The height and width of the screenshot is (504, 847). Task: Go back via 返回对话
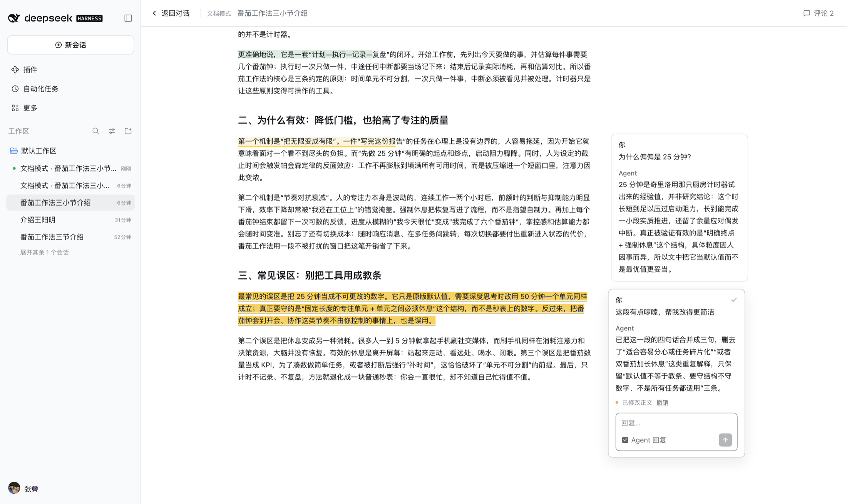pos(171,13)
